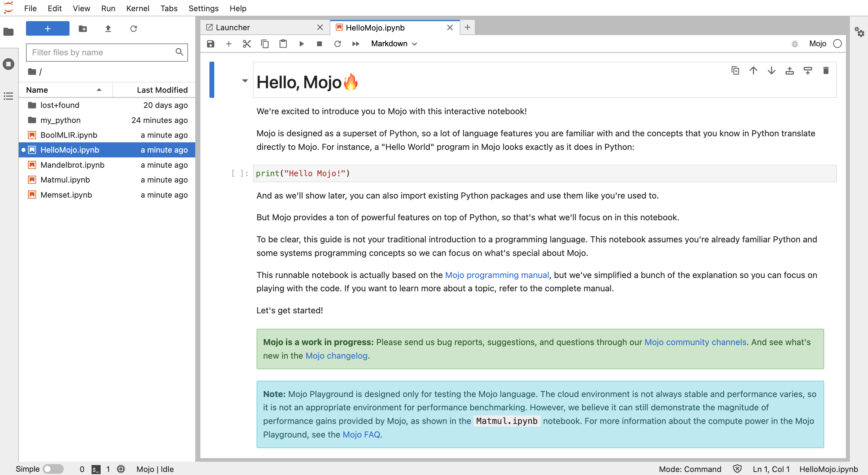Select Matmul.ipynb in file list

point(107,180)
